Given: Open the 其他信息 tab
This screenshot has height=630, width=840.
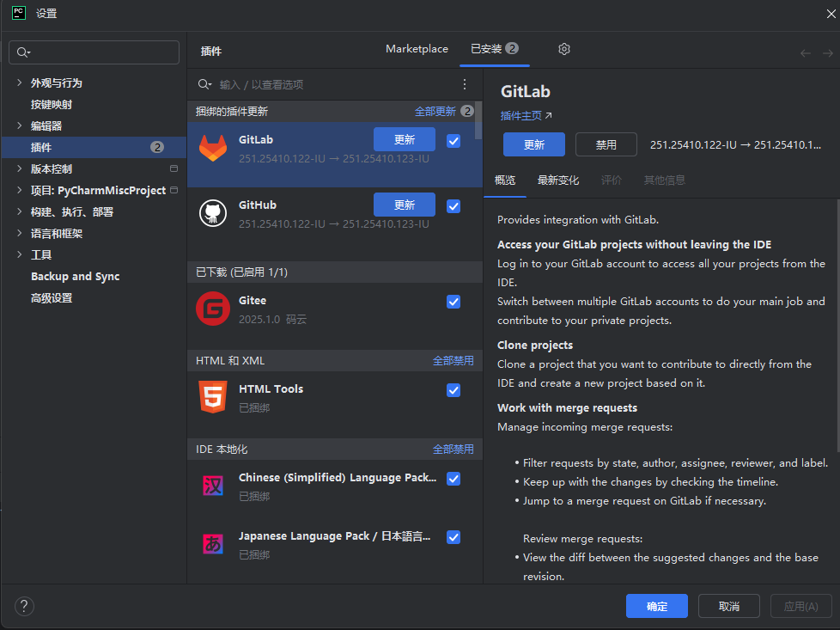Looking at the screenshot, I should tap(664, 180).
